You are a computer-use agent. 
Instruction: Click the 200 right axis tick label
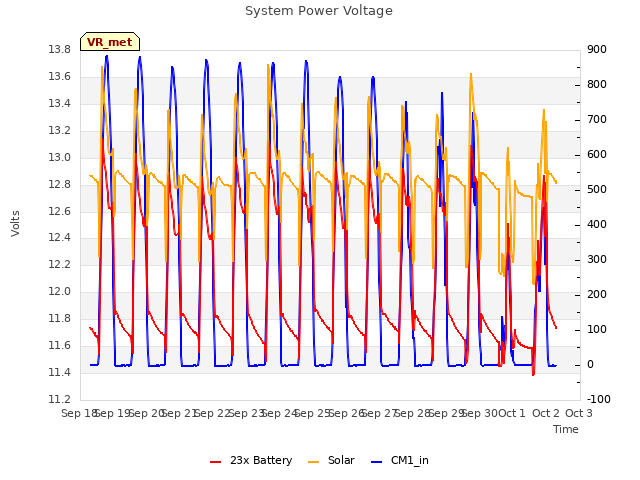[597, 295]
